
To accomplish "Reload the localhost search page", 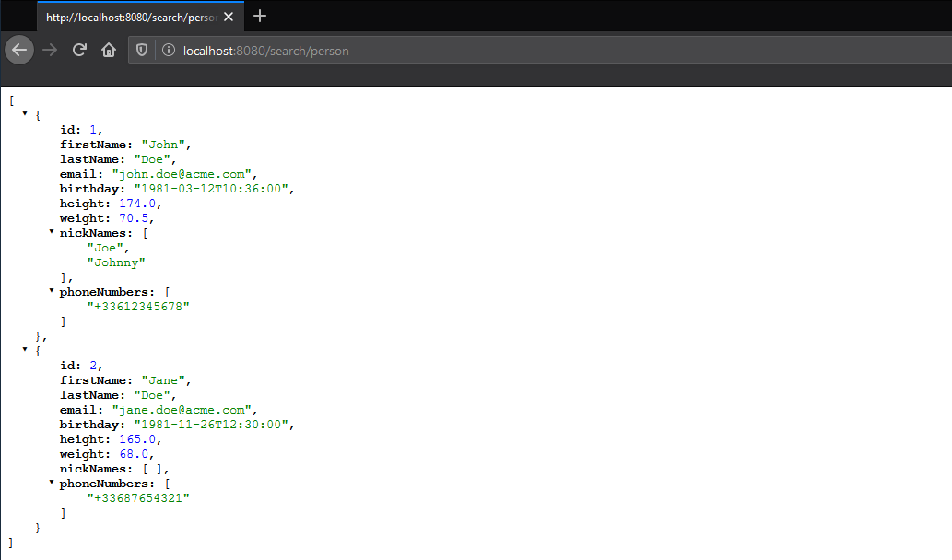I will click(79, 50).
